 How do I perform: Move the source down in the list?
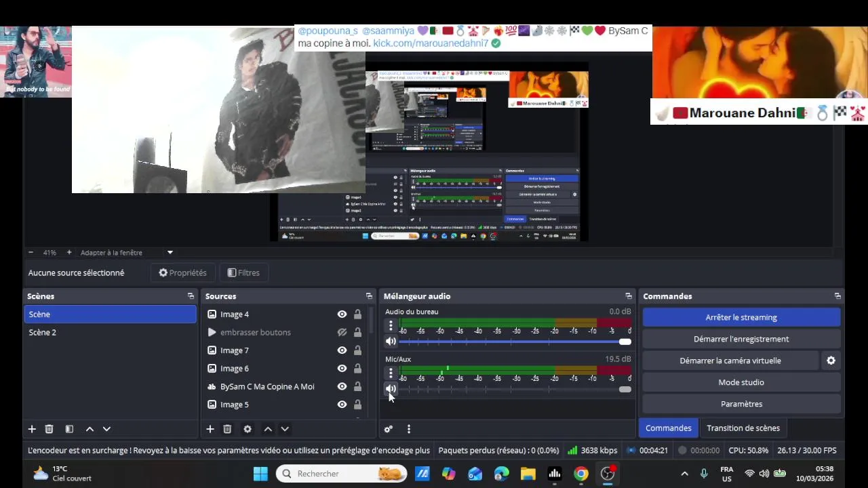pyautogui.click(x=285, y=429)
